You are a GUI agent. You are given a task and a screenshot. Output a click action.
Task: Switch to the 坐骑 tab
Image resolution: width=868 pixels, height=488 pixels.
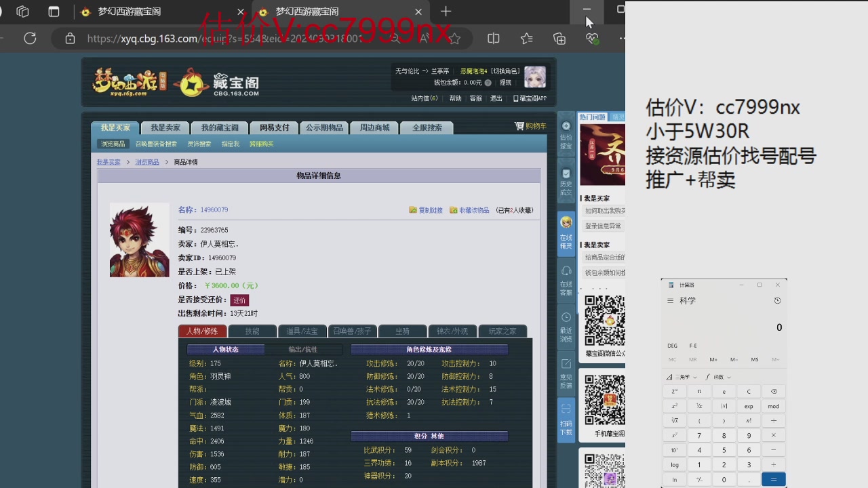coord(402,331)
